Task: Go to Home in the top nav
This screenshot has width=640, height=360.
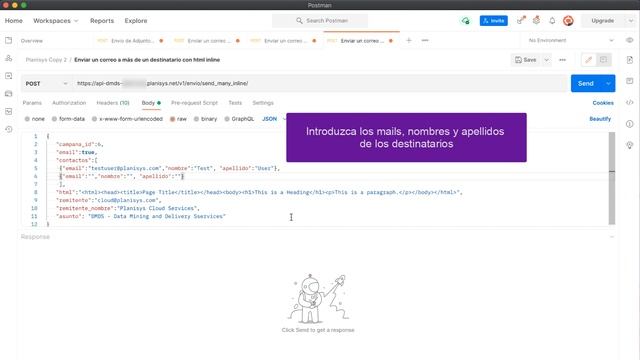Action: (13, 20)
